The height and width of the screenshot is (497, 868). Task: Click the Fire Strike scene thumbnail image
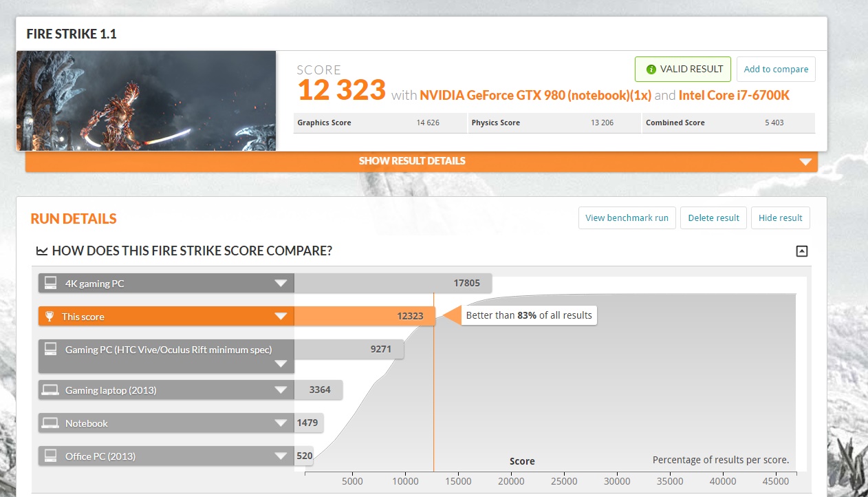pyautogui.click(x=146, y=101)
